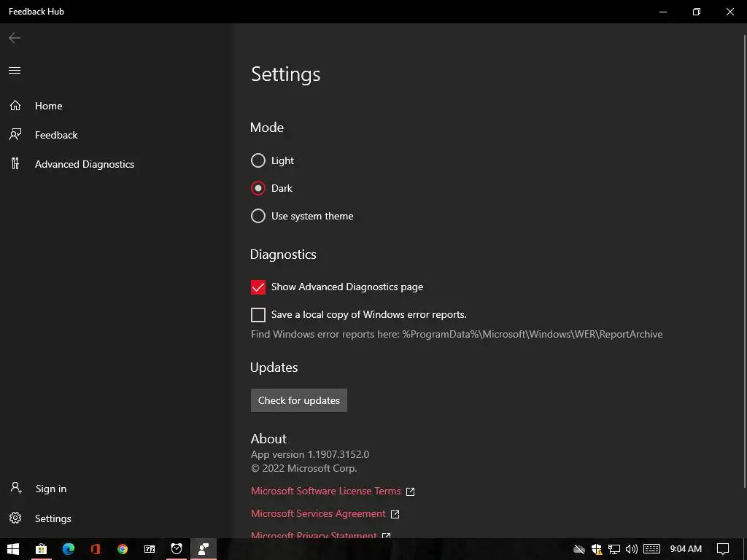Click the 9:04 AM taskbar clock
Screen dimensions: 747x560
point(686,549)
